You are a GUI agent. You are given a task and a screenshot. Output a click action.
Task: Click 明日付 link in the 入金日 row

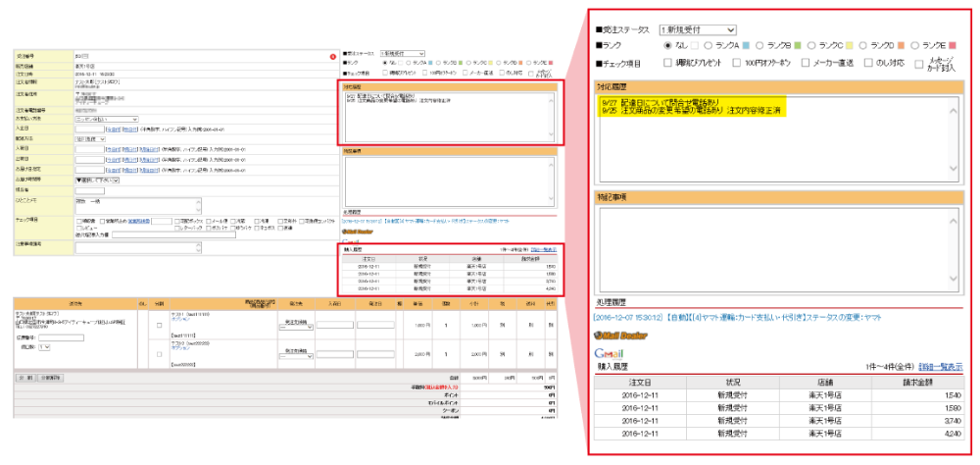[130, 129]
